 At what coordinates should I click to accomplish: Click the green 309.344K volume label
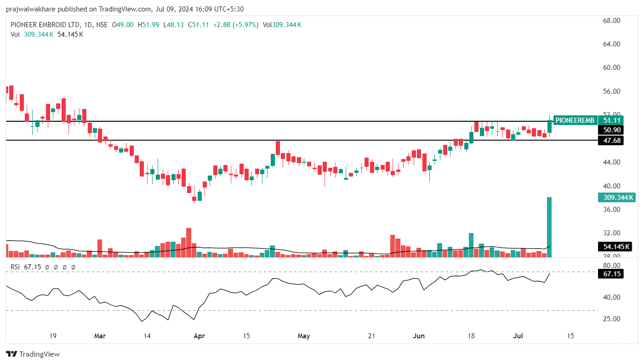click(x=616, y=198)
